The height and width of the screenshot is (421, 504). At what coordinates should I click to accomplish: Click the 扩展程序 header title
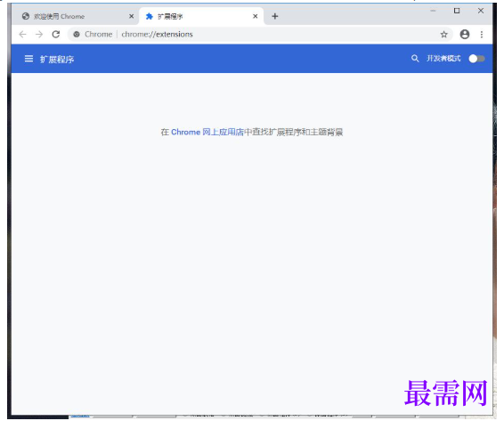coord(57,59)
